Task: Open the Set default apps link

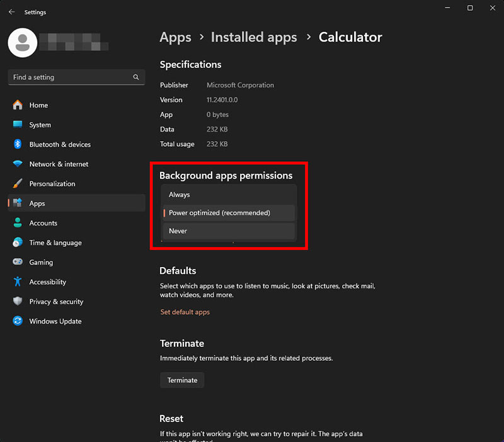Action: (x=185, y=312)
